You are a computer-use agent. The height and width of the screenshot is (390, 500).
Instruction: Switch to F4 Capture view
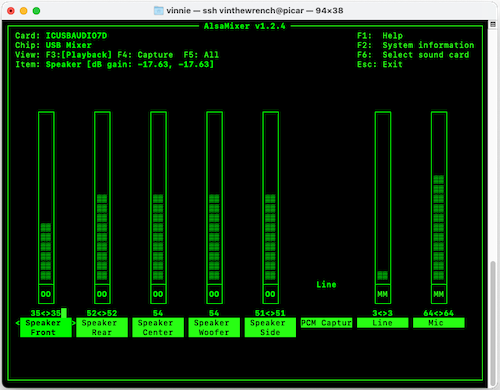tap(145, 55)
